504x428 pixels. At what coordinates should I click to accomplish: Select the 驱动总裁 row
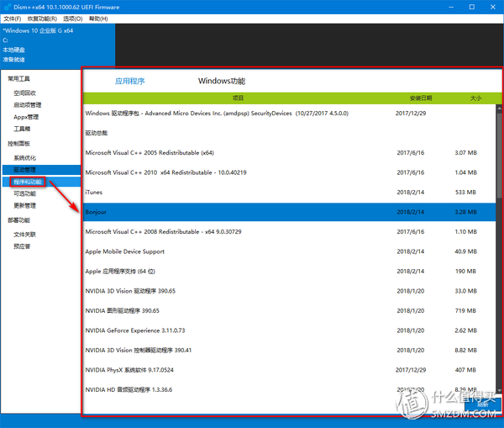[x=289, y=133]
